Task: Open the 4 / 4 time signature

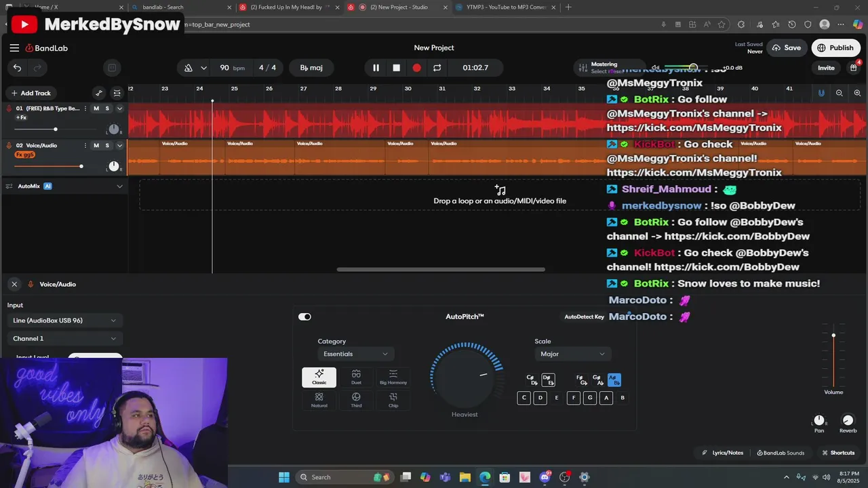Action: [x=267, y=68]
